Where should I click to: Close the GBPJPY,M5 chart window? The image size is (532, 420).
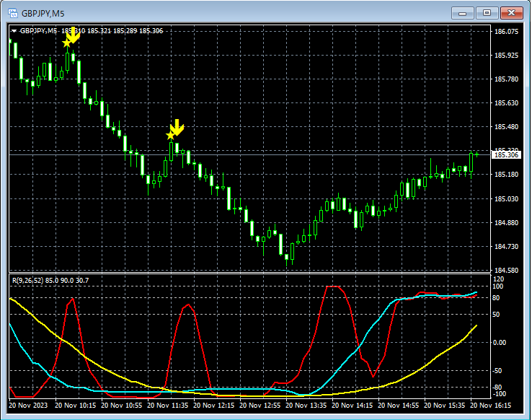[x=512, y=13]
